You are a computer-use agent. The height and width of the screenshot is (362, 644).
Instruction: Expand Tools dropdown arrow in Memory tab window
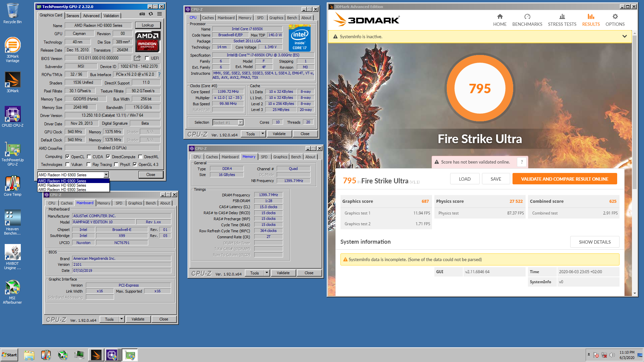pos(267,273)
